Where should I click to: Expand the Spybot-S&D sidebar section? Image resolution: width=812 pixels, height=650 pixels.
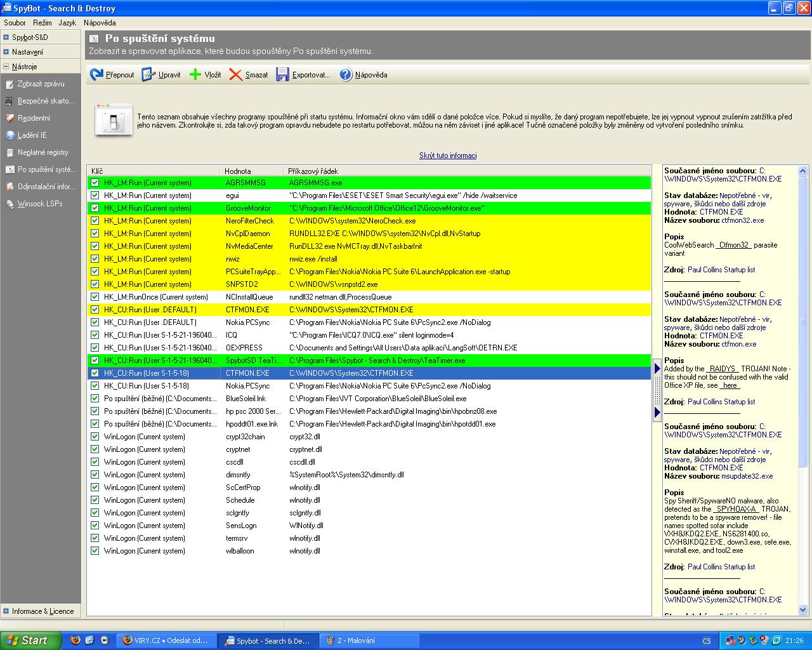6,37
